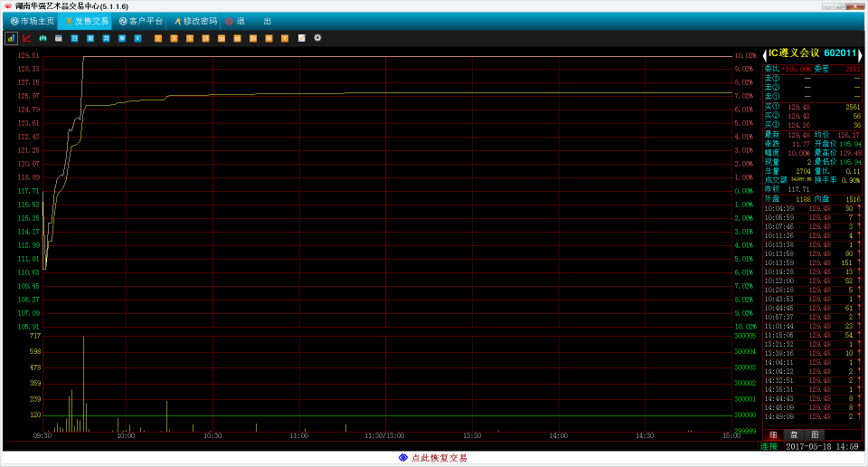Choose the orange 15-minute period icon
Viewport: 868px width, 467px height.
pos(205,38)
